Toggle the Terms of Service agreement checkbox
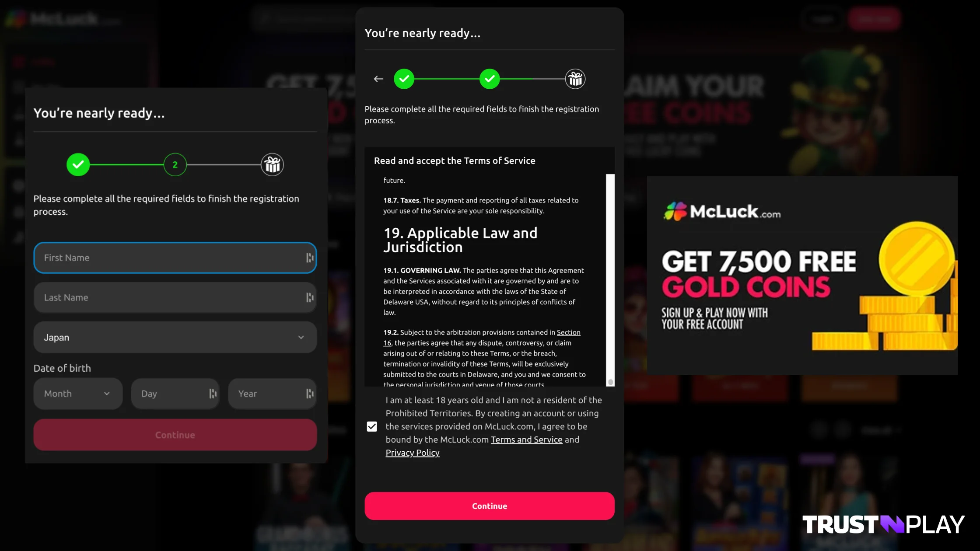Screen dimensions: 980x551 [371, 426]
